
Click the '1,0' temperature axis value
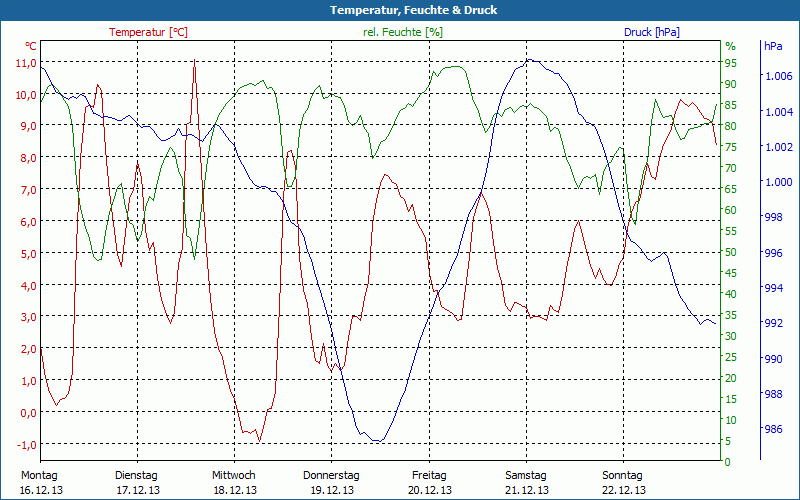(x=28, y=381)
